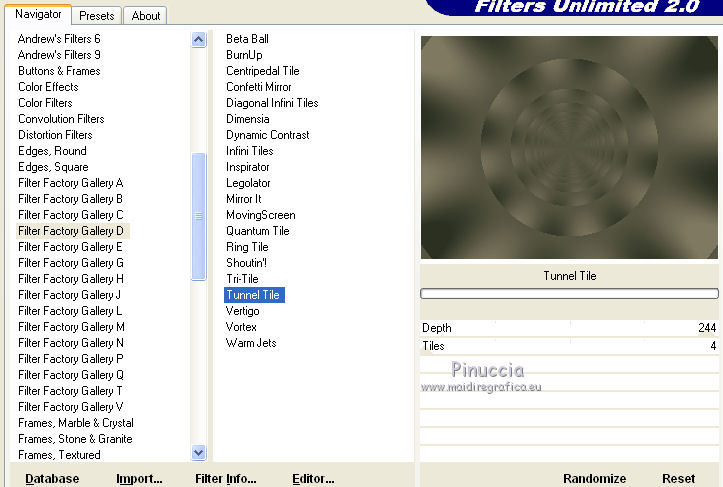Open Filter Info...

coord(225,479)
